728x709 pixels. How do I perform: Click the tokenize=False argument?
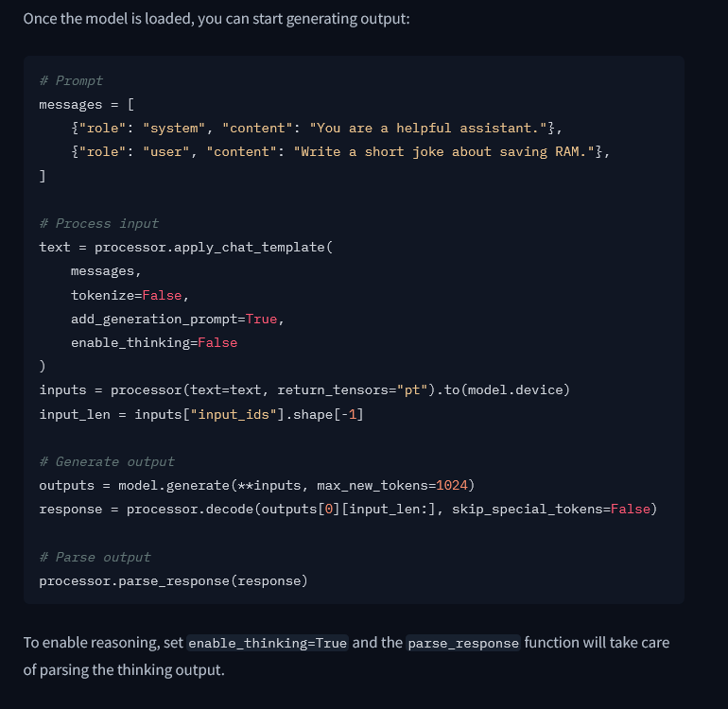point(127,295)
